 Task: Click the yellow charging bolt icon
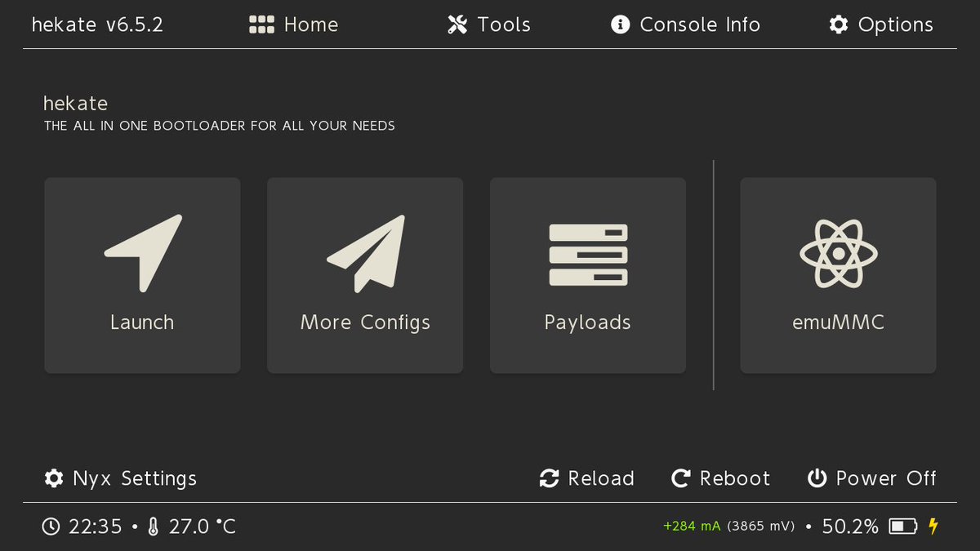tap(933, 527)
